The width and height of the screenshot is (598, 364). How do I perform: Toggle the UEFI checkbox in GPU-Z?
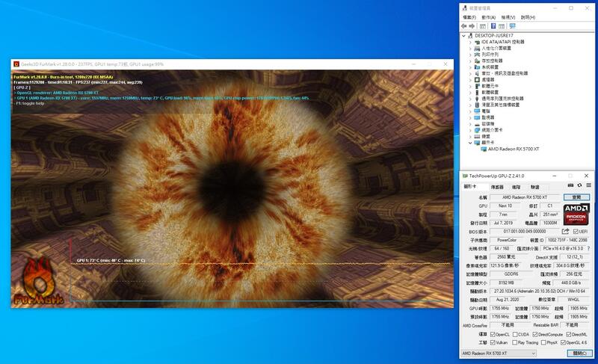576,232
